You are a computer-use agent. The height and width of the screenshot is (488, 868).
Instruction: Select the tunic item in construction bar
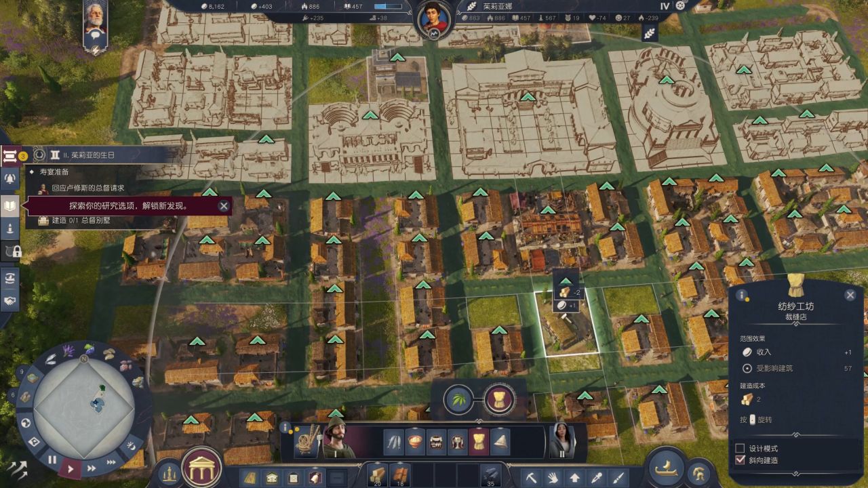click(479, 442)
